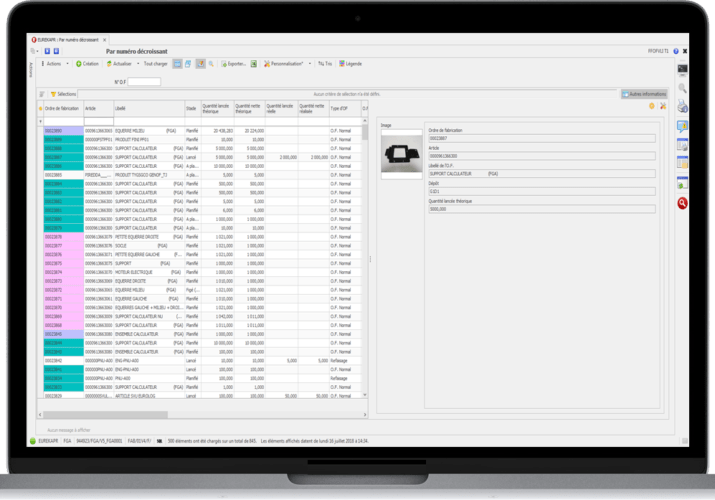Click the magnifier icon in right sidebar
Viewport: 715px width, 500px height.
(682, 88)
